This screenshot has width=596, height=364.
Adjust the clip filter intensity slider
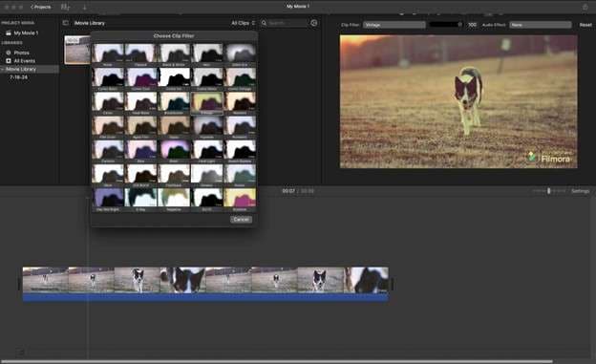(x=445, y=25)
